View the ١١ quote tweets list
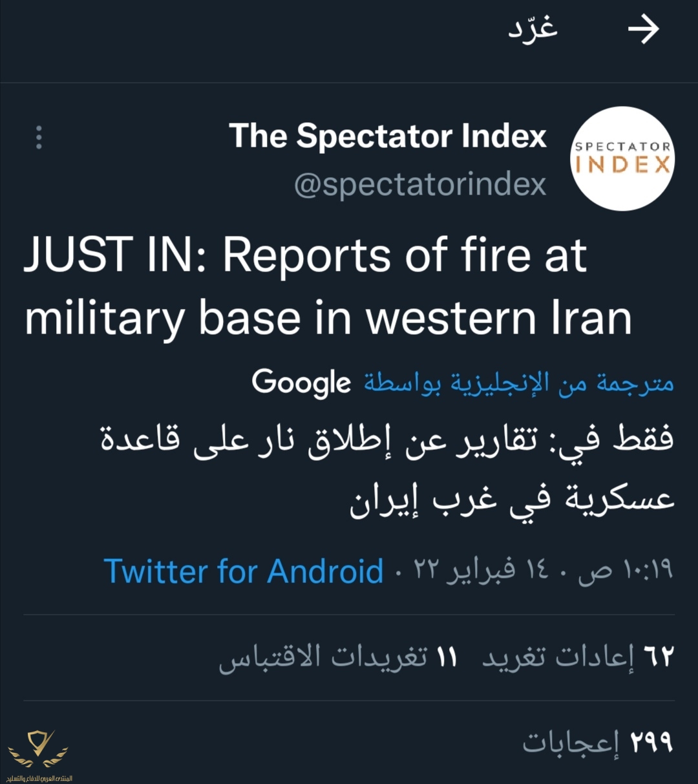 coord(338,657)
